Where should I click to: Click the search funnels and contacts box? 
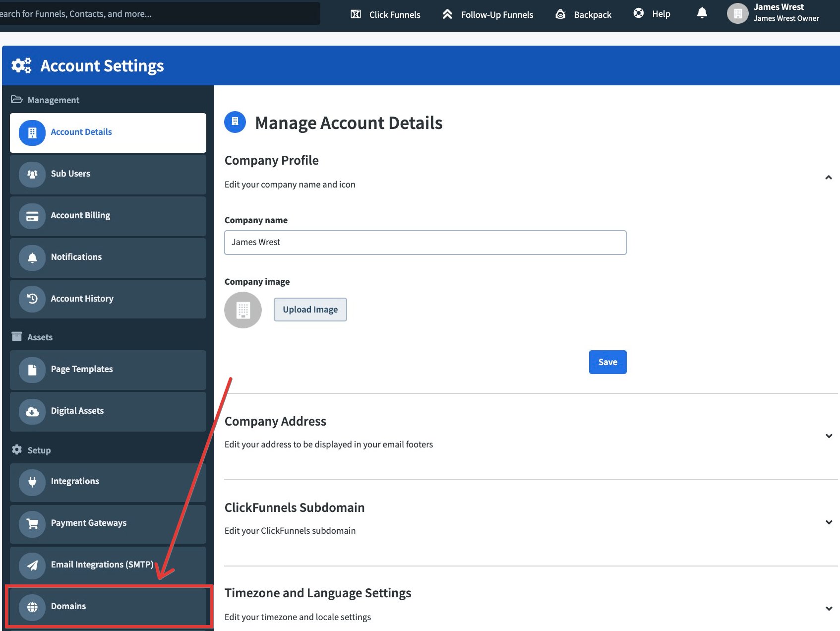click(x=160, y=13)
